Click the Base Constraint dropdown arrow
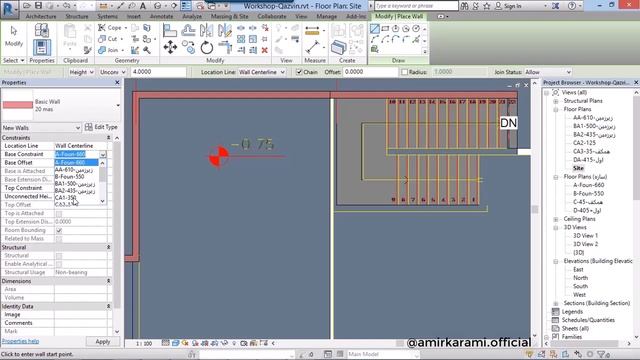The image size is (640, 360). [x=103, y=155]
